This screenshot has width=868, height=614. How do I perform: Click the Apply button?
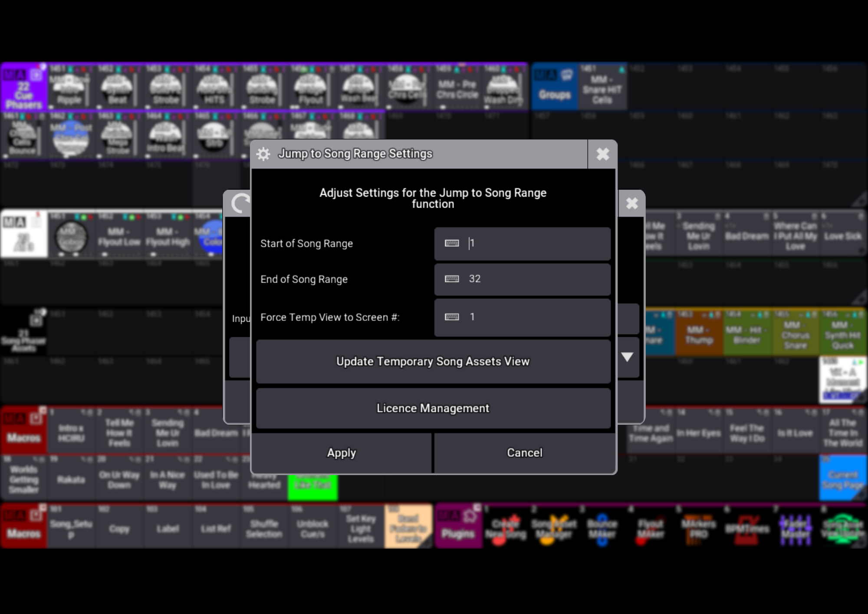coord(342,452)
